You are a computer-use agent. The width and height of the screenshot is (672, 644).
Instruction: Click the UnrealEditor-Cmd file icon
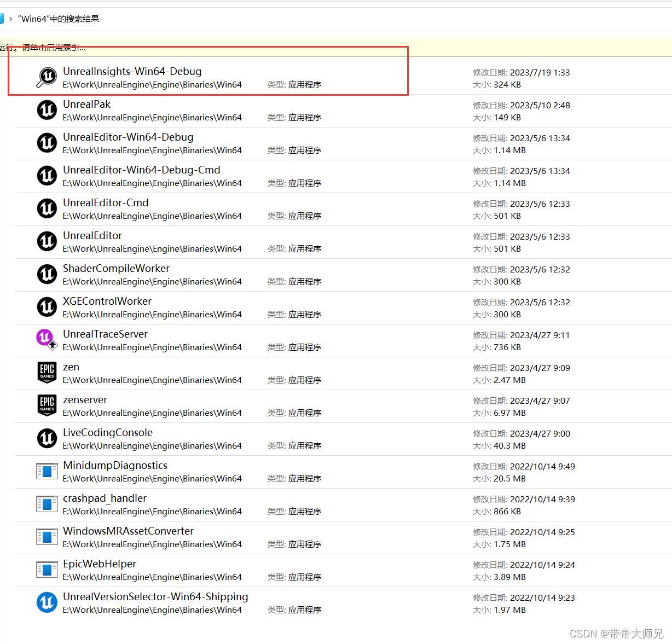point(47,208)
